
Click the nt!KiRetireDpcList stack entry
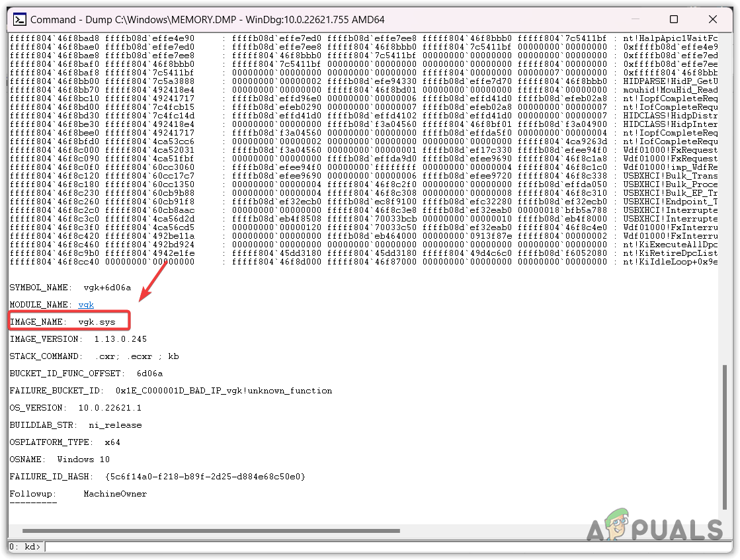click(670, 253)
